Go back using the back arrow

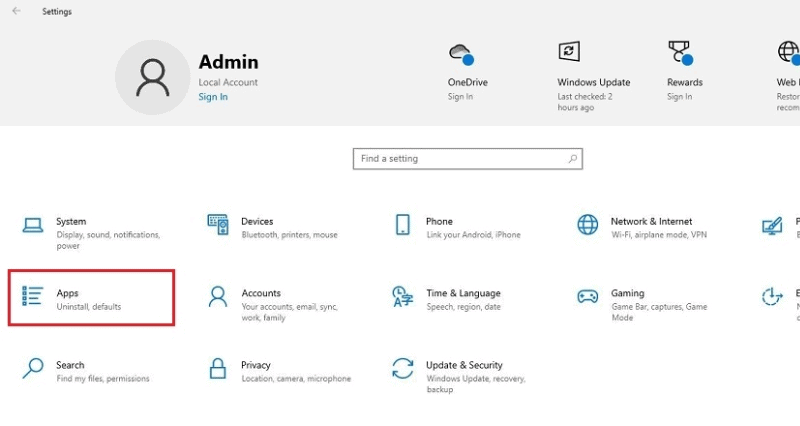pos(16,12)
